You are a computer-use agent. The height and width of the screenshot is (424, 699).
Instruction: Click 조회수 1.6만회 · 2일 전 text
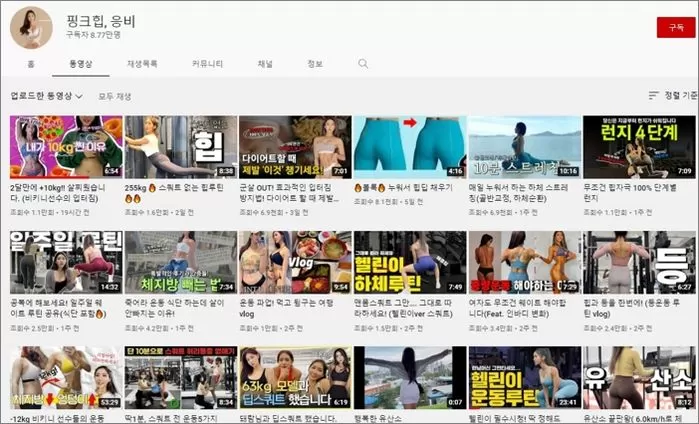159,213
